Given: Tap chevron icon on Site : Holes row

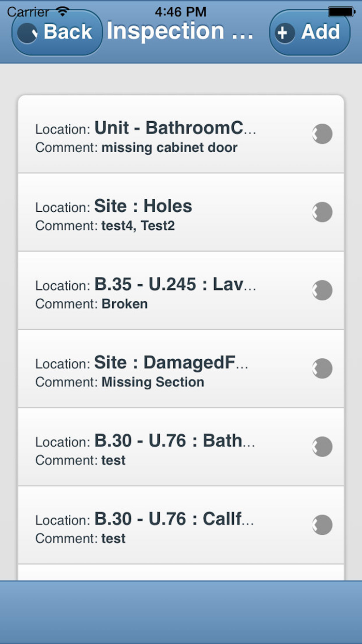Looking at the screenshot, I should pyautogui.click(x=322, y=212).
